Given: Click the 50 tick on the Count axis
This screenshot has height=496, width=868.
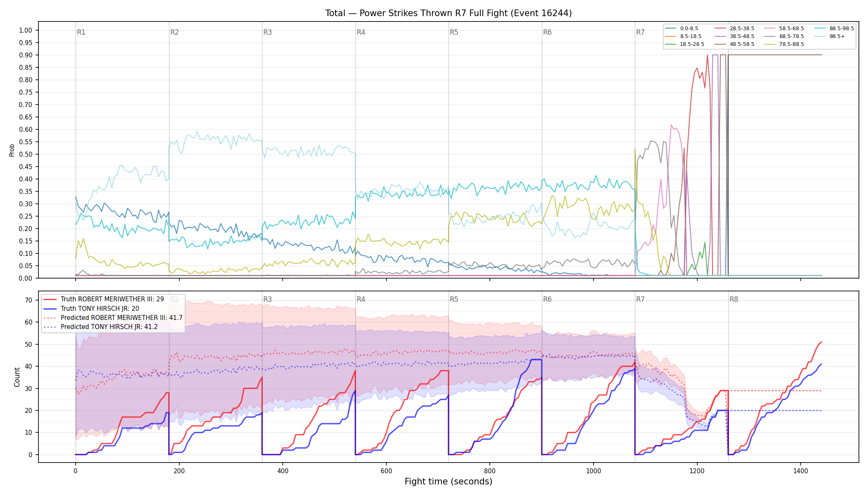Looking at the screenshot, I should pyautogui.click(x=29, y=344).
